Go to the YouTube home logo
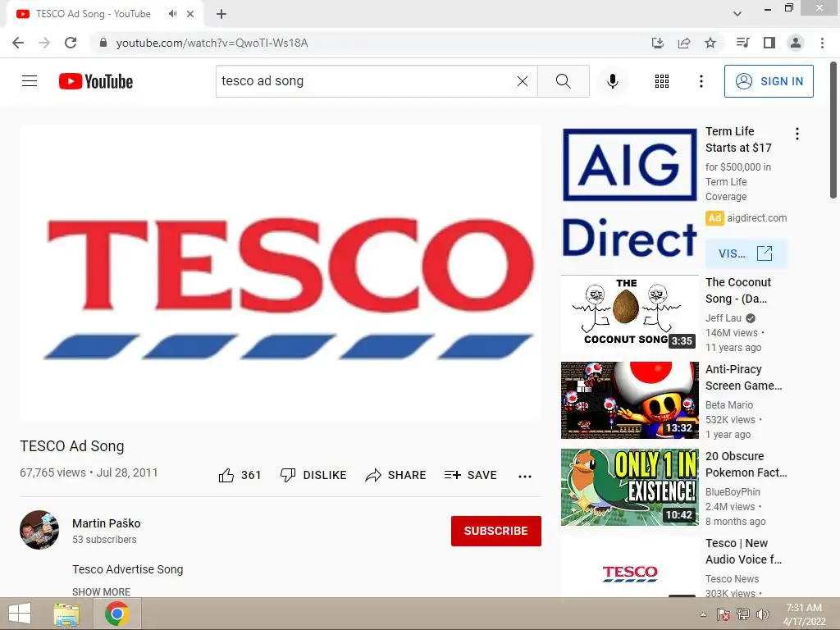Viewport: 840px width, 630px height. click(x=96, y=81)
